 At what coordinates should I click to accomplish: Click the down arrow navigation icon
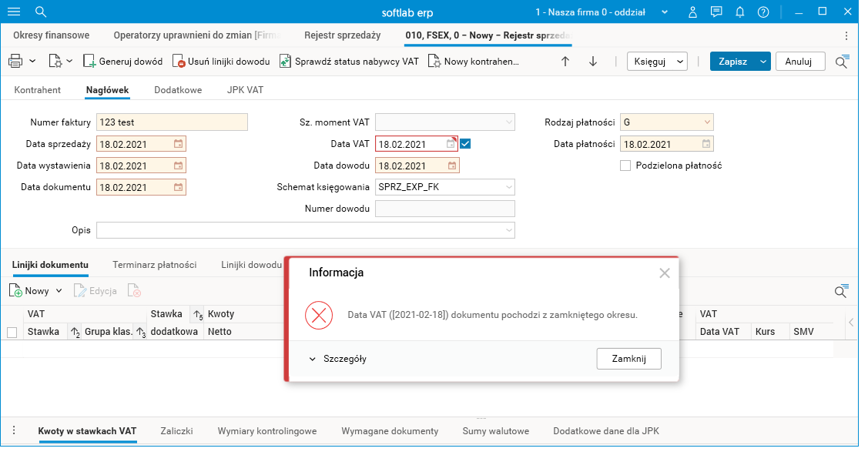(593, 62)
